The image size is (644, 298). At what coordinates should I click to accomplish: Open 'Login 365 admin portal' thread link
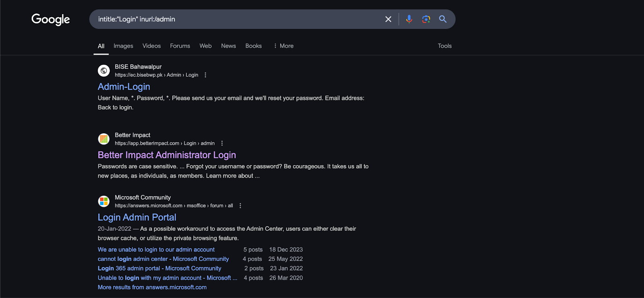pyautogui.click(x=159, y=268)
